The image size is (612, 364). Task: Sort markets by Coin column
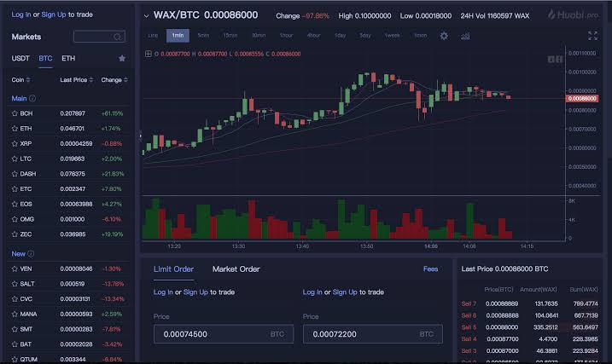pos(20,80)
